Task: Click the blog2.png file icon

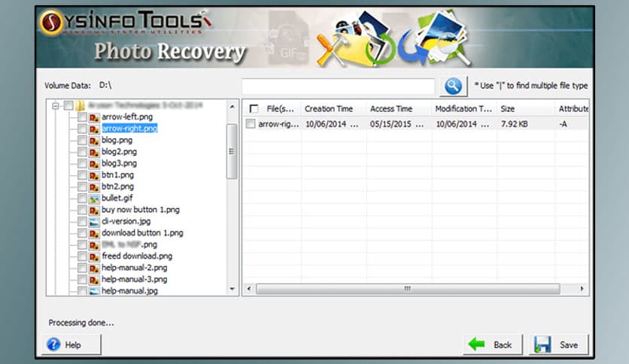Action: pos(94,153)
